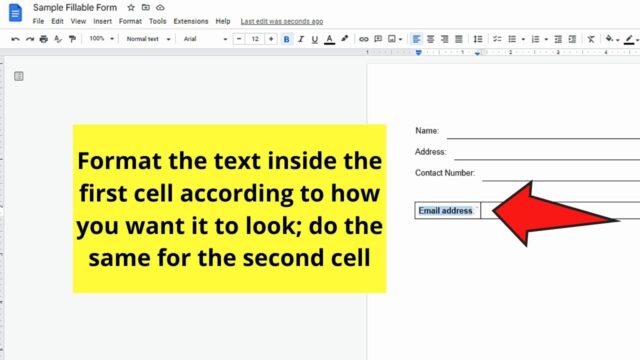Show the document outline panel icon
Viewport: 640px width, 360px height.
click(18, 76)
